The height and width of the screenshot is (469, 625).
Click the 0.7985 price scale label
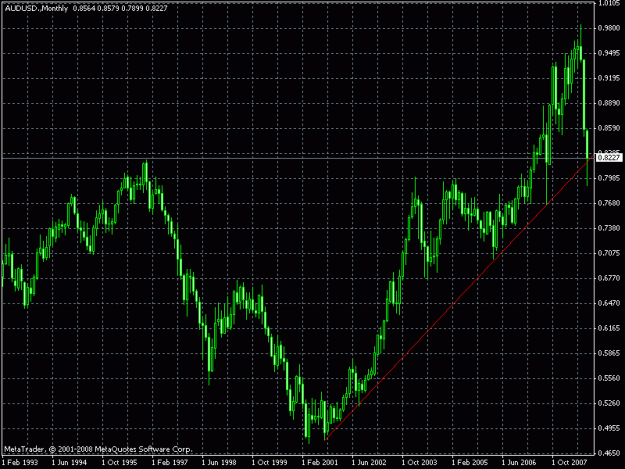tap(609, 178)
